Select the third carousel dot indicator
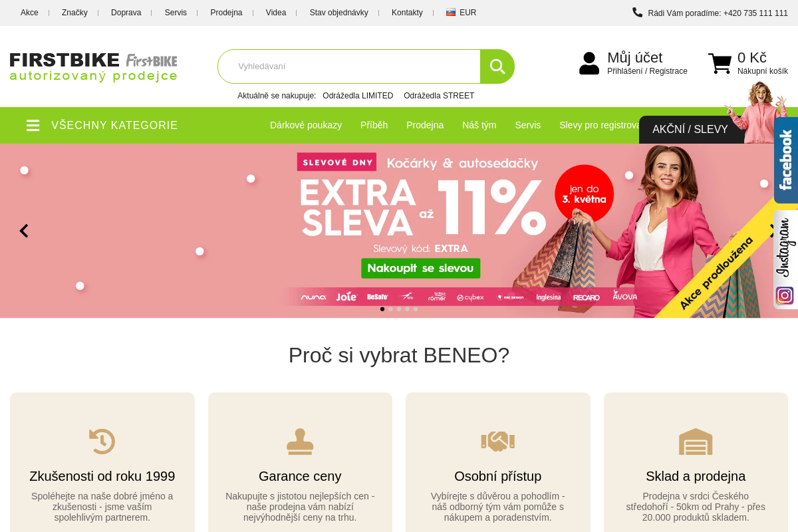This screenshot has height=532, width=798. pos(399,309)
